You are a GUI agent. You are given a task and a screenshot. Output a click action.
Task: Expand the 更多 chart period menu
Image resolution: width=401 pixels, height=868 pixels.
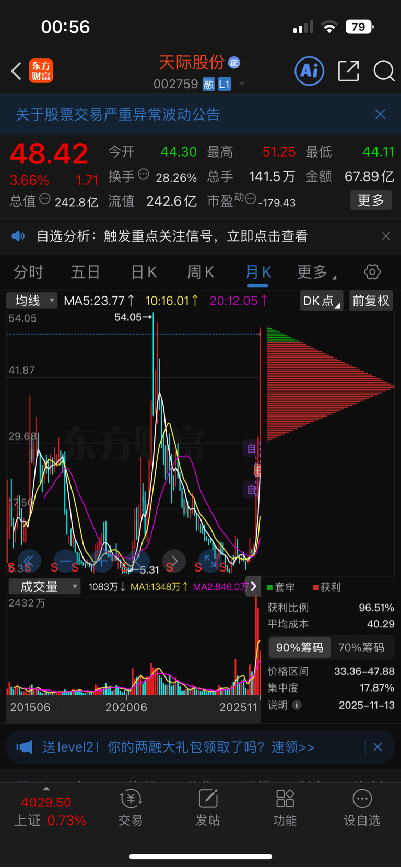coord(316,272)
